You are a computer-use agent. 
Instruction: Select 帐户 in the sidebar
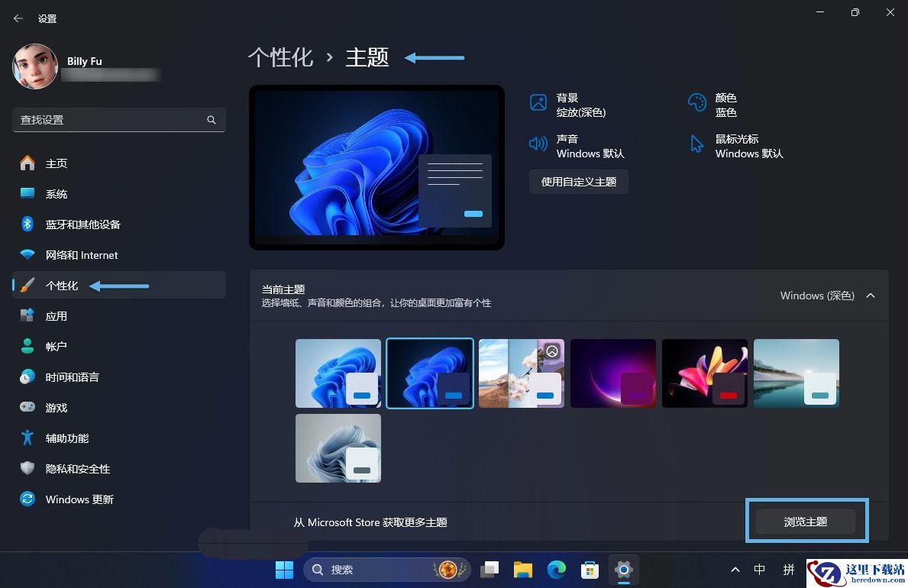pos(118,347)
